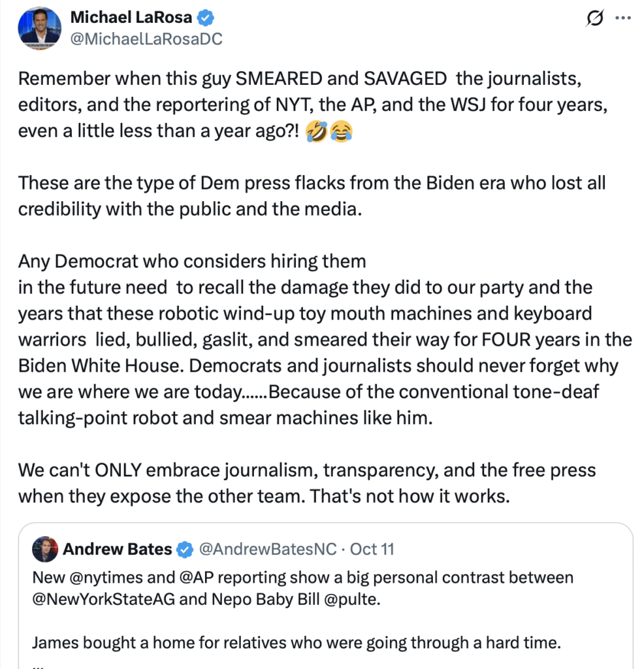Click the Oct 11 timestamp
This screenshot has height=669, width=644.
pos(372,549)
